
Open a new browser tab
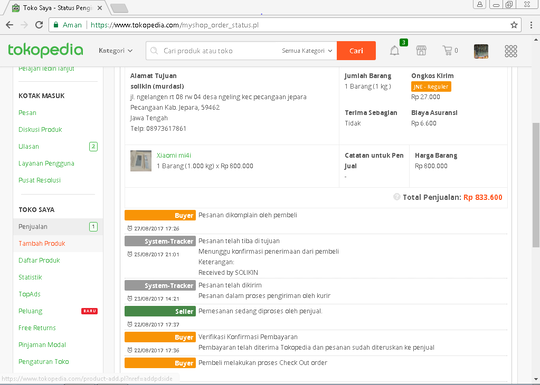coord(120,8)
